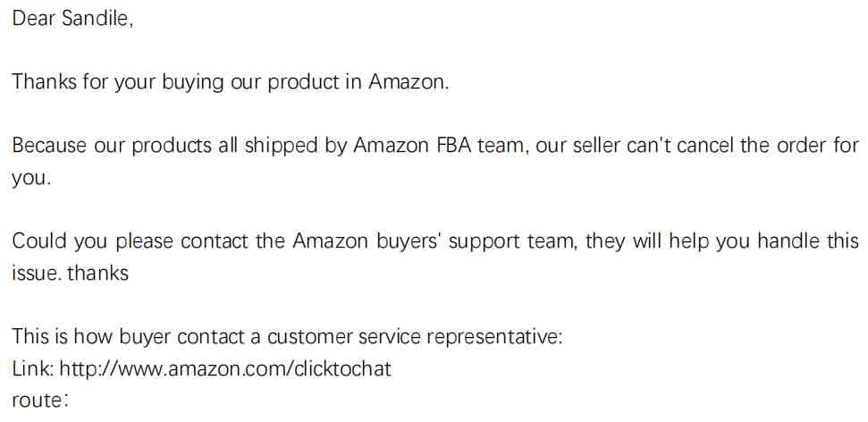This screenshot has width=868, height=422.
Task: Click the word 'Because' starting the paragraph
Action: click(x=50, y=146)
